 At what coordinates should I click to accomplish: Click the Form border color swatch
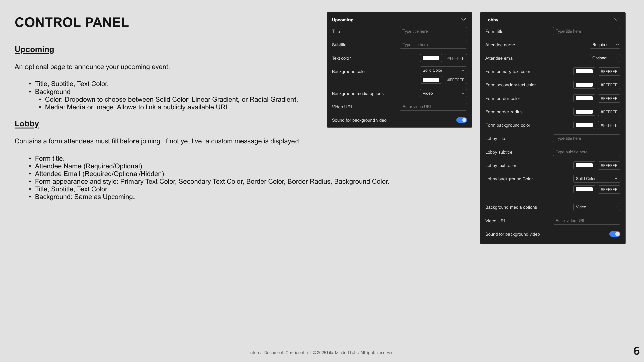[584, 98]
